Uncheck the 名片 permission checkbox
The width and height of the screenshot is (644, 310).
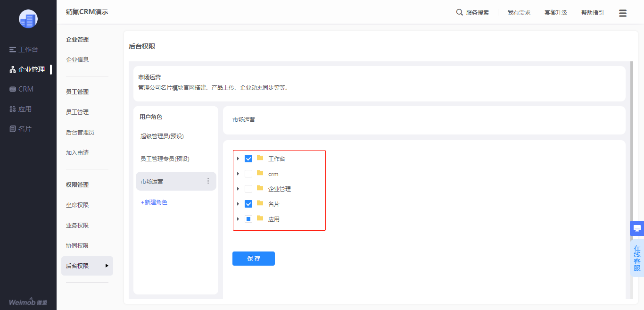(248, 204)
